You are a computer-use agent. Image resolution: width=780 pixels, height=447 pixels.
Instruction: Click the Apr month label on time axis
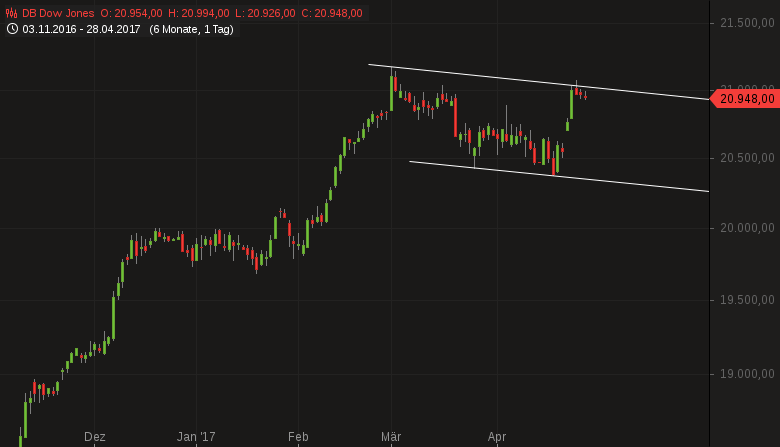point(497,437)
